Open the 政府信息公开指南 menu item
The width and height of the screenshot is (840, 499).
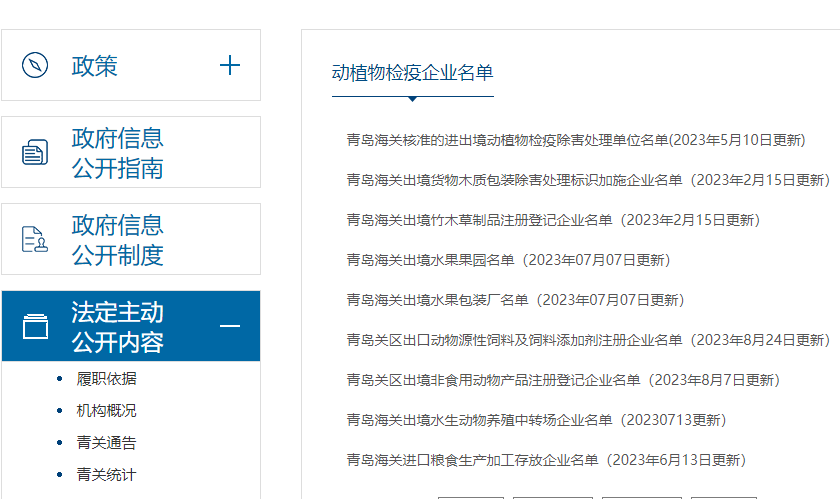click(131, 152)
